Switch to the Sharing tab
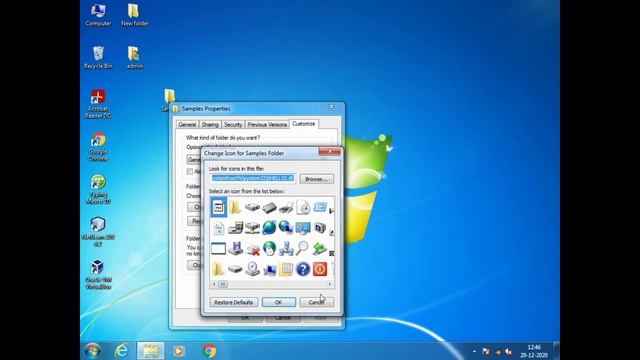This screenshot has height=360, width=640. [210, 124]
